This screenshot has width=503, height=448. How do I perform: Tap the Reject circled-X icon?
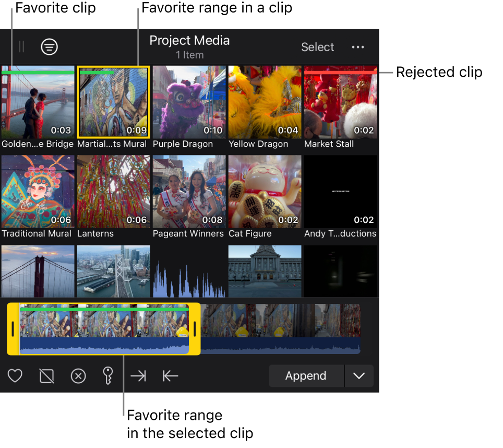point(78,376)
